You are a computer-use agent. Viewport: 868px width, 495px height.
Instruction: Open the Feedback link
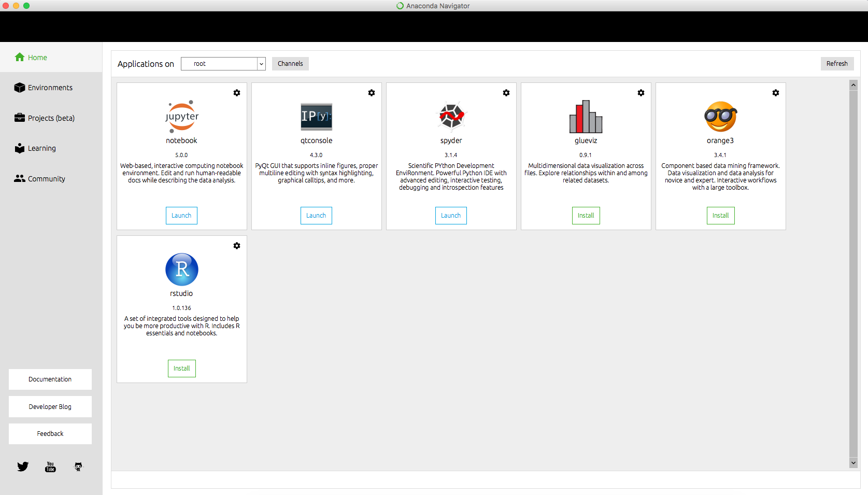click(50, 434)
